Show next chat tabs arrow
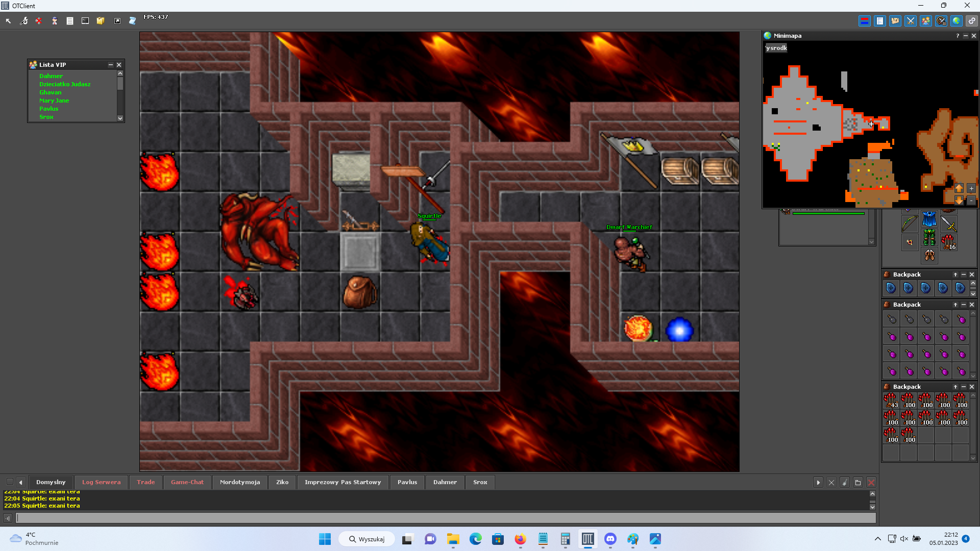This screenshot has height=551, width=980. point(818,482)
